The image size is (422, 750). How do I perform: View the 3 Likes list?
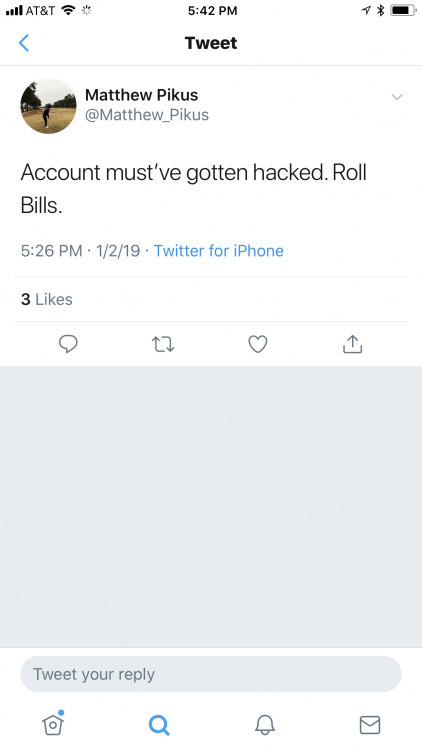pos(47,299)
